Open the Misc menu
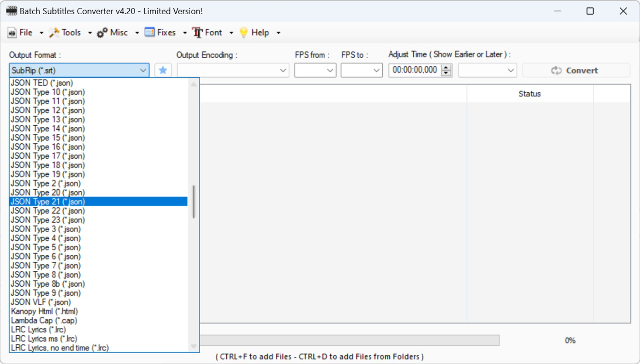 pyautogui.click(x=119, y=32)
